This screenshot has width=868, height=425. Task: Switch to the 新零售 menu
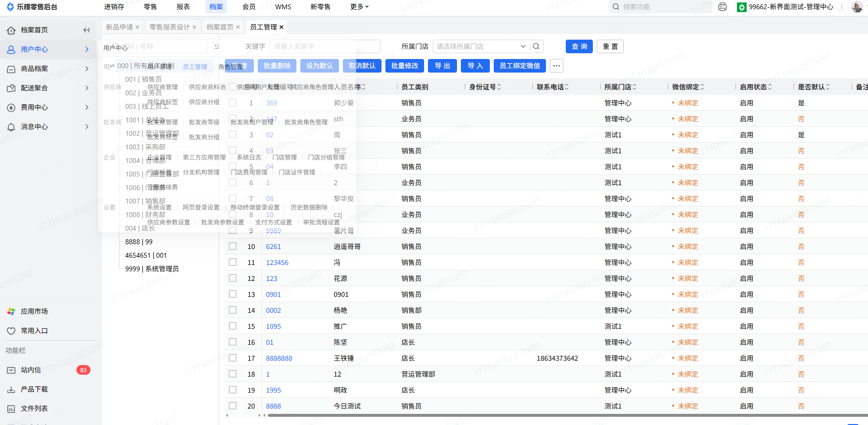coord(321,7)
